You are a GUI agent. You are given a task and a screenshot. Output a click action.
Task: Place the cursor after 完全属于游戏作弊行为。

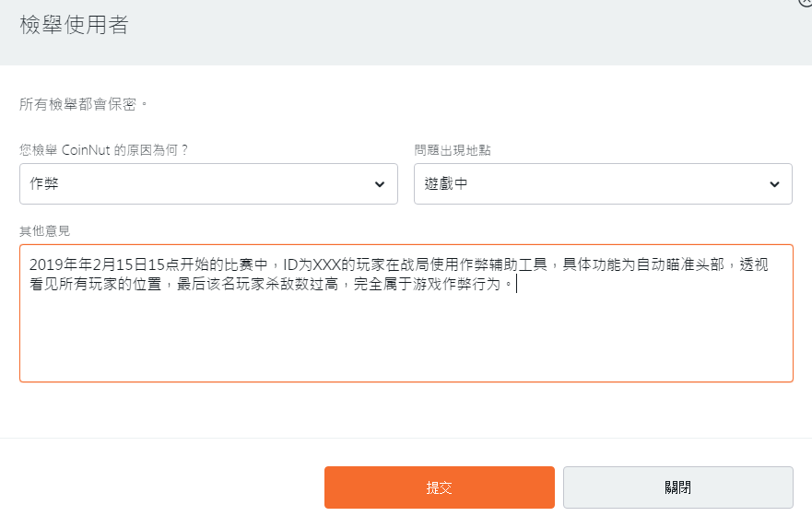point(517,285)
